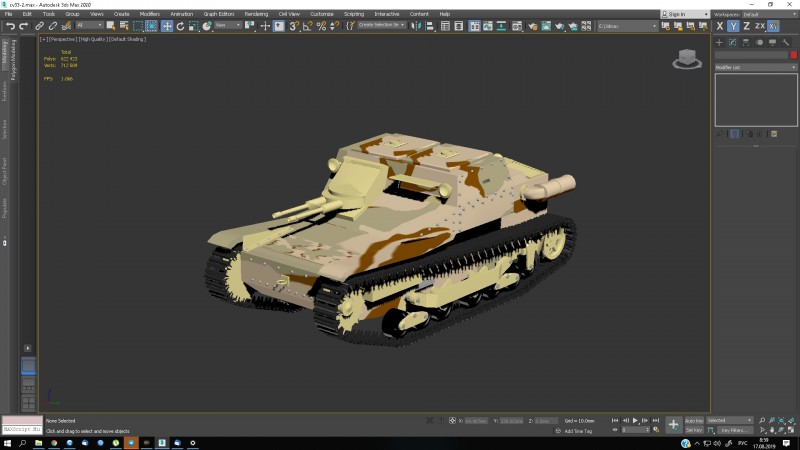
Task: Open the Scripting menu
Action: [354, 14]
